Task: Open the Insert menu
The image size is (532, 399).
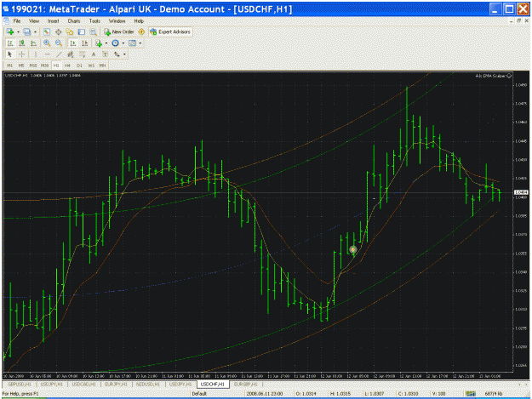Action: click(x=54, y=21)
